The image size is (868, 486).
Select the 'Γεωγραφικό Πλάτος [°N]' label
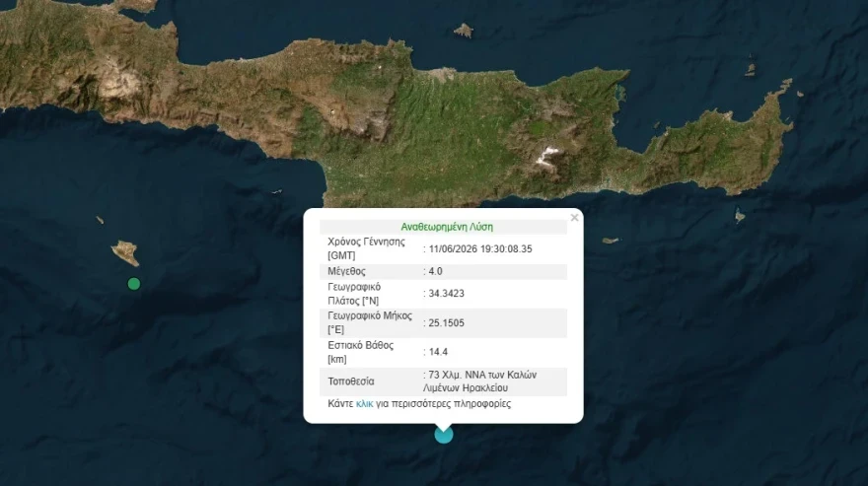coord(354,294)
